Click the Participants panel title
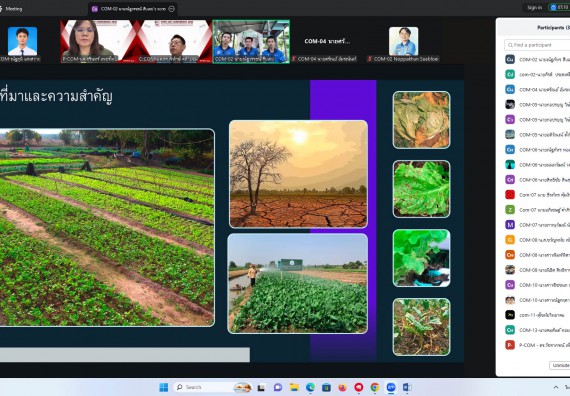This screenshot has width=570, height=396. pos(553,28)
